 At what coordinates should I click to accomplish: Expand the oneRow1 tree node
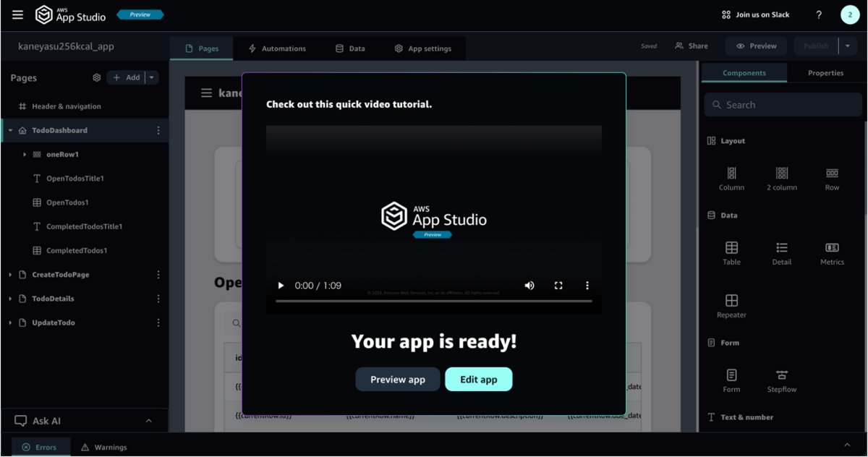pyautogui.click(x=24, y=155)
